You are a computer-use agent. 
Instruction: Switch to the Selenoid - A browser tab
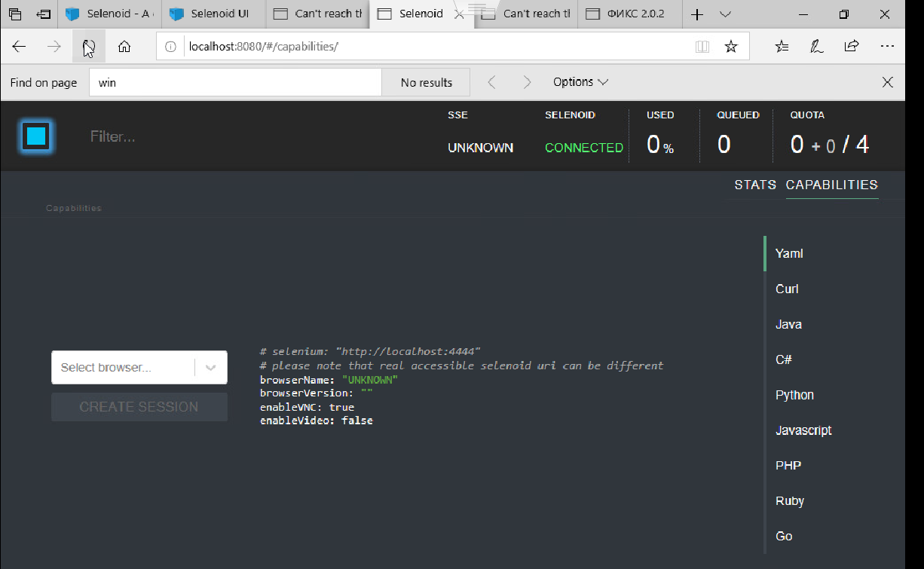coord(109,14)
